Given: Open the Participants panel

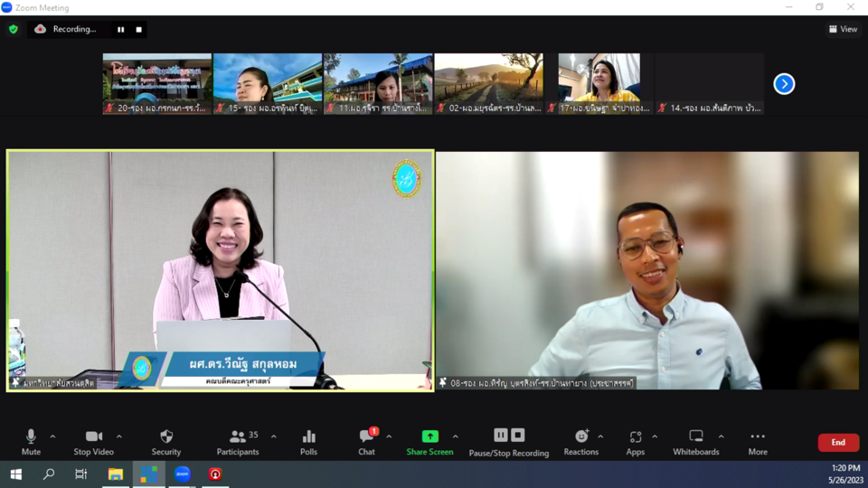Looking at the screenshot, I should (x=238, y=442).
